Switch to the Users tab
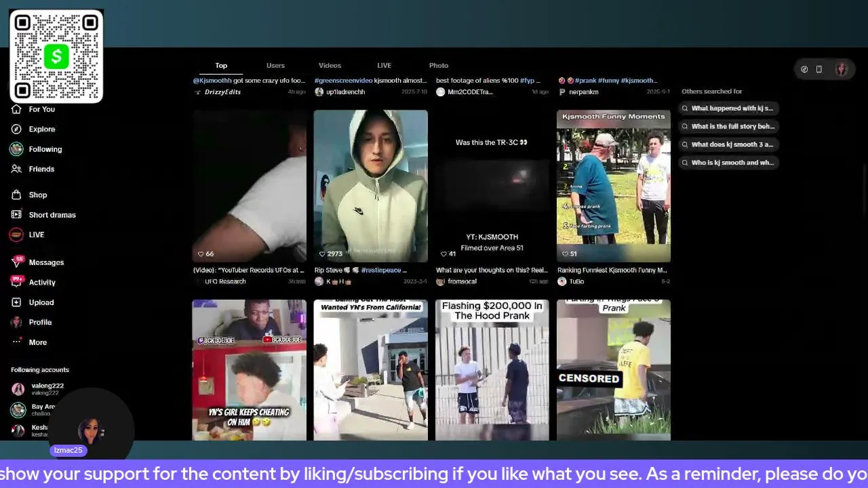Screen dimensions: 868x488 275,66
